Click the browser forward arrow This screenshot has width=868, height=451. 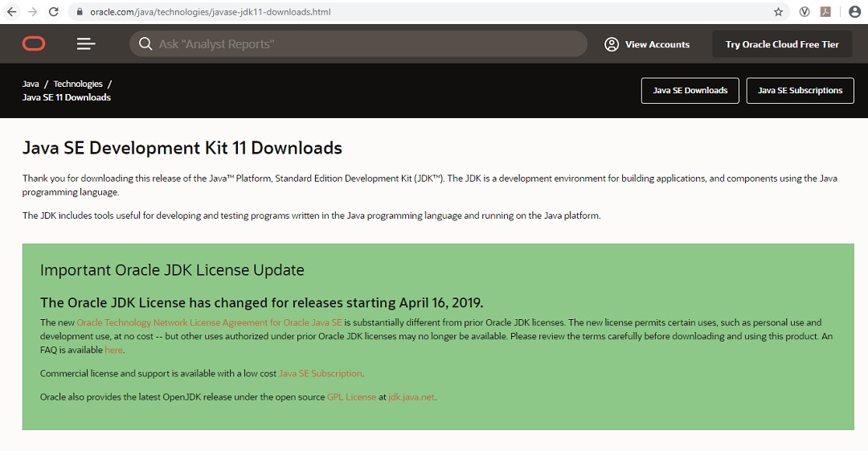pyautogui.click(x=33, y=11)
